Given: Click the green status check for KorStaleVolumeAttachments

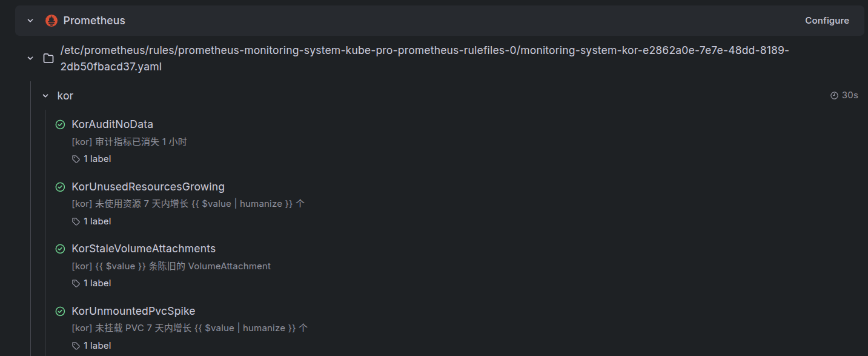Looking at the screenshot, I should coord(60,249).
